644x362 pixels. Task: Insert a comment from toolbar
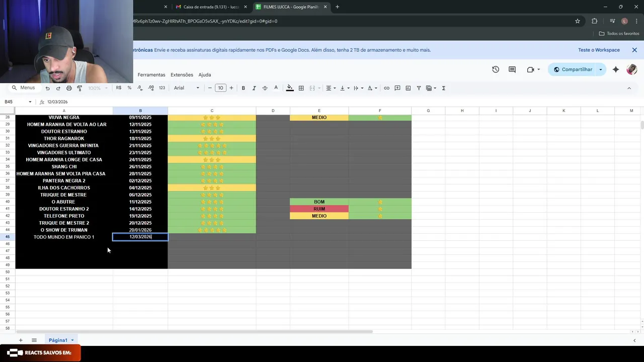(397, 88)
